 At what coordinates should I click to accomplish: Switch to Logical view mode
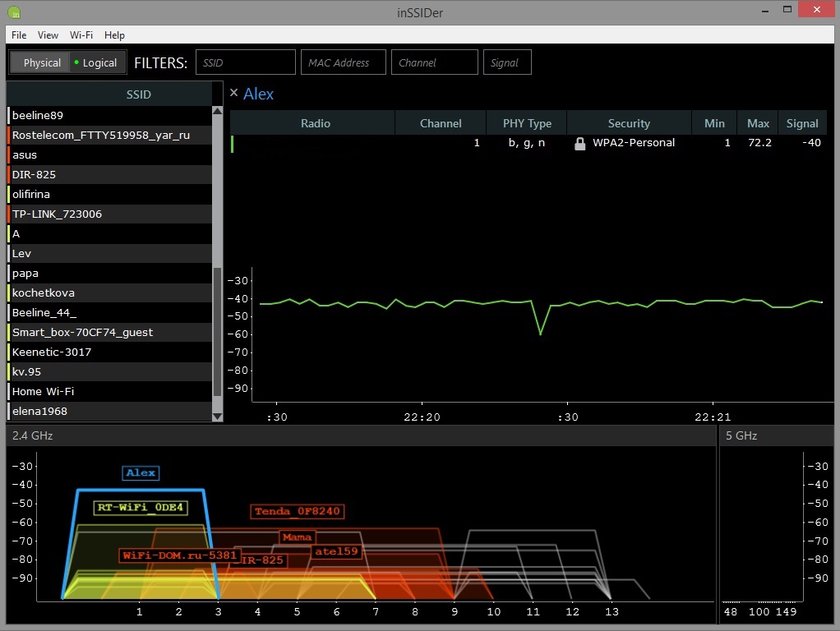pos(95,62)
